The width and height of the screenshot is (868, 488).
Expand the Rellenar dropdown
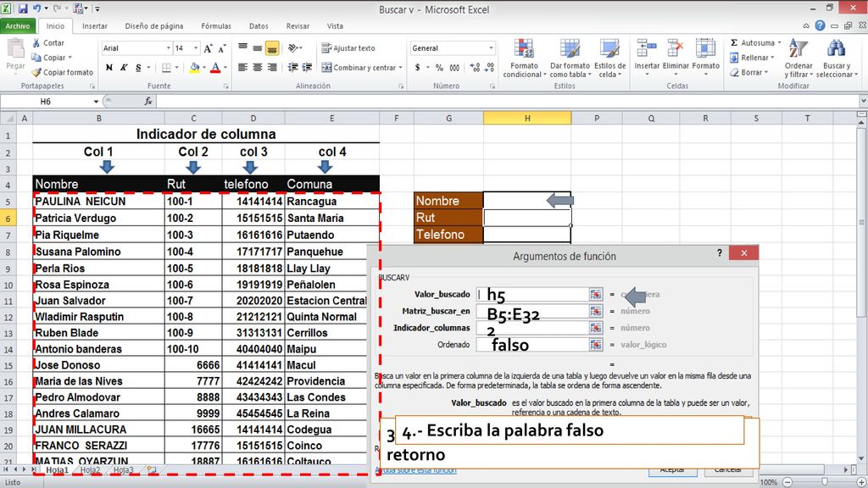pyautogui.click(x=772, y=58)
